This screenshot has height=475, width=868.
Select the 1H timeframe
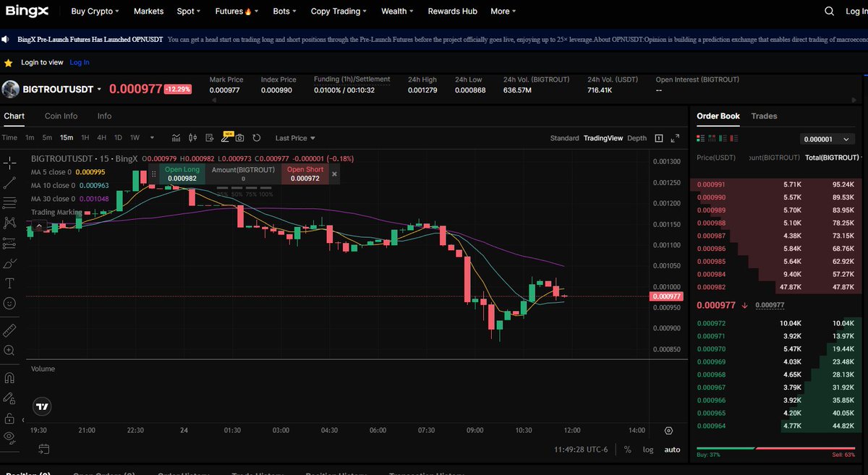tap(85, 137)
